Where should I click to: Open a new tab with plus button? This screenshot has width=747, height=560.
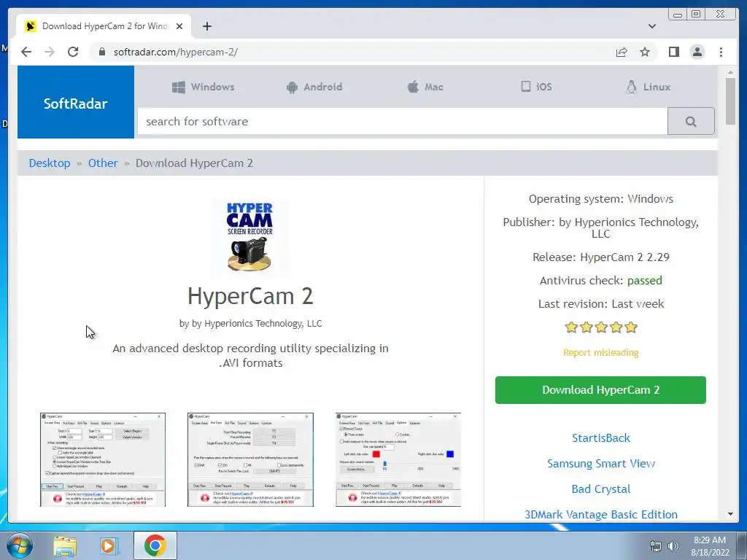pos(206,26)
